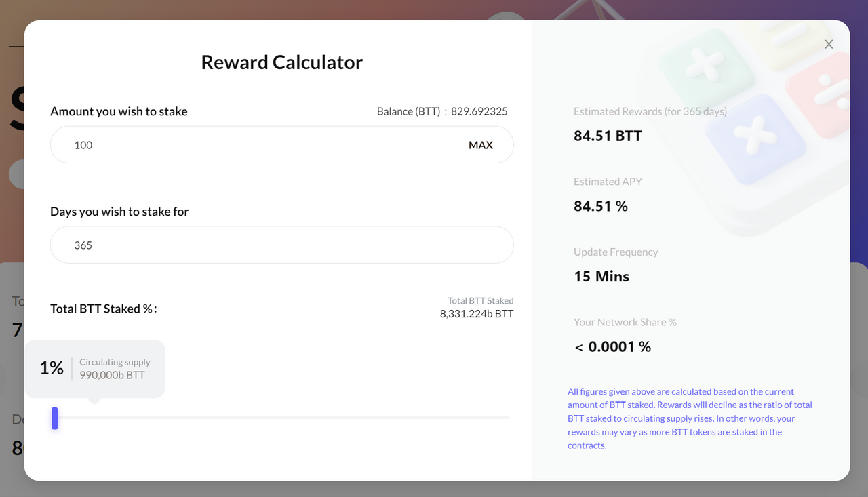Click the Estimated Rewards value 84.51 BTT

click(x=607, y=136)
